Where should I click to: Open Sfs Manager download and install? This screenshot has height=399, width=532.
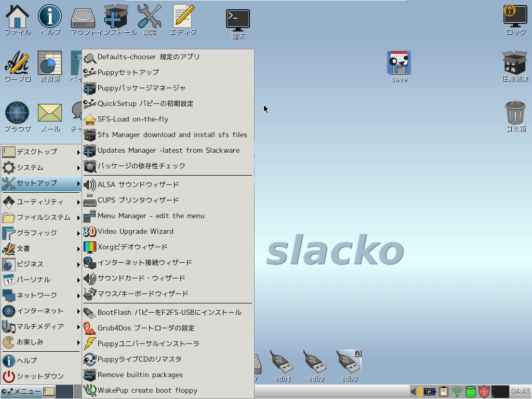coord(168,135)
